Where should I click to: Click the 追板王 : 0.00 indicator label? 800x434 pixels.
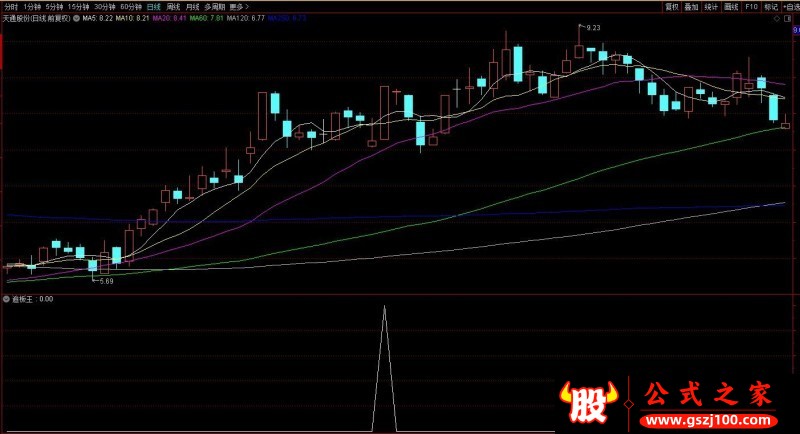[x=32, y=299]
